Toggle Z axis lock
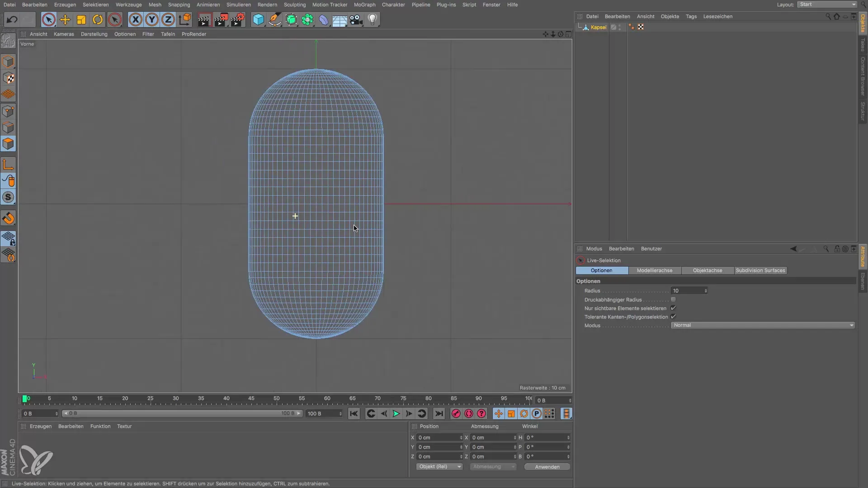The width and height of the screenshot is (868, 488). pyautogui.click(x=168, y=19)
